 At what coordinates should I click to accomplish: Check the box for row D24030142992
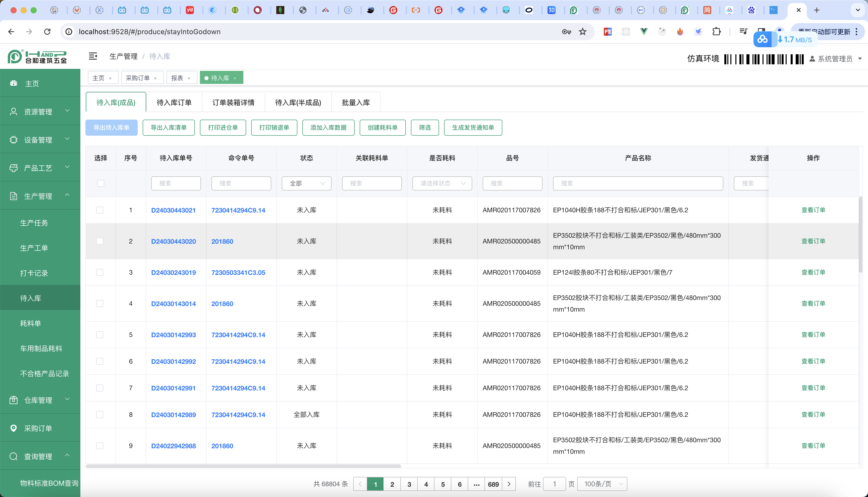pos(100,361)
